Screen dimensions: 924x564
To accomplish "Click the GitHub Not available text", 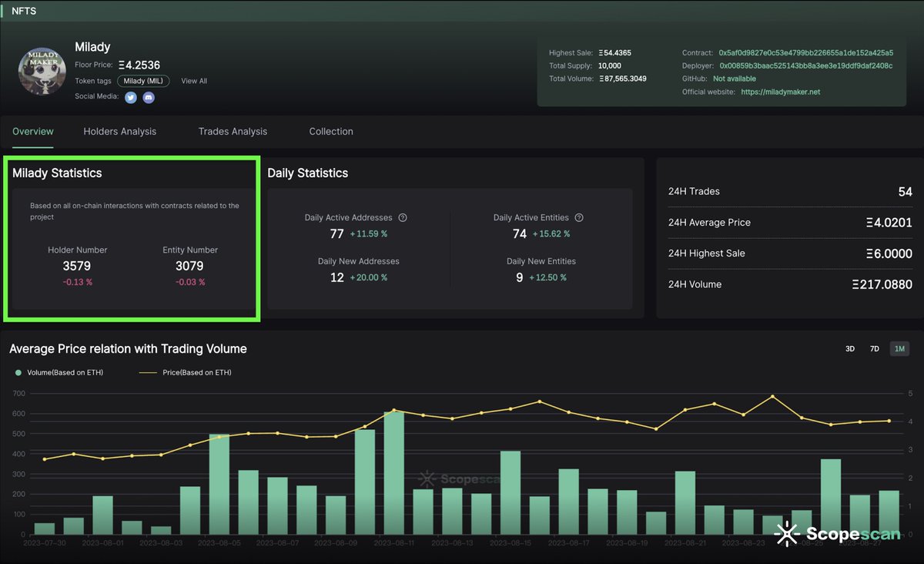I will pyautogui.click(x=735, y=79).
